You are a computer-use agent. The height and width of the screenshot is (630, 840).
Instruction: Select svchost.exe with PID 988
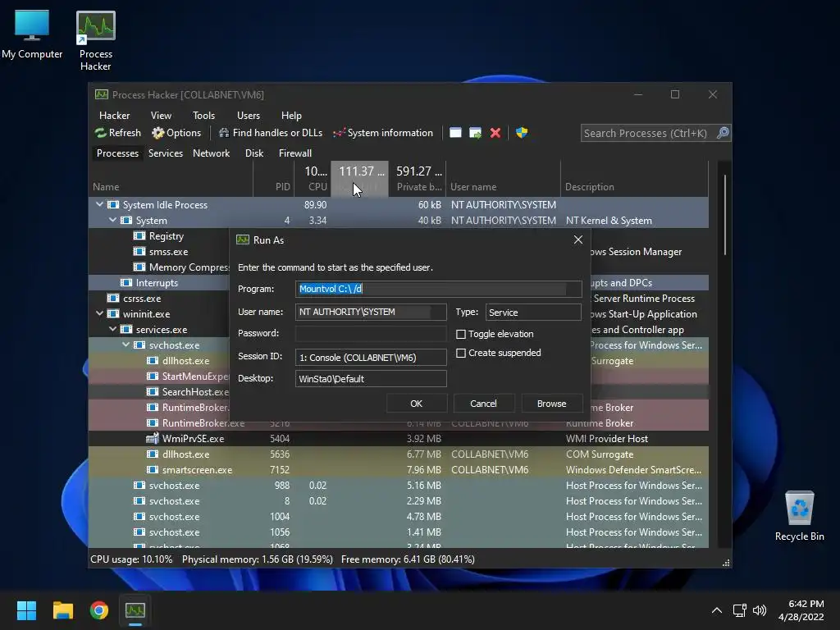pyautogui.click(x=399, y=485)
